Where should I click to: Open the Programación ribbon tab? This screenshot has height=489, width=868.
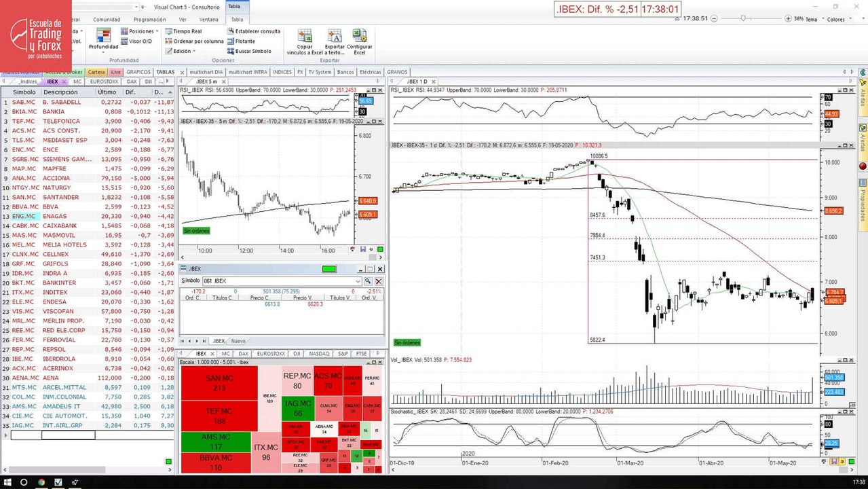[x=149, y=20]
